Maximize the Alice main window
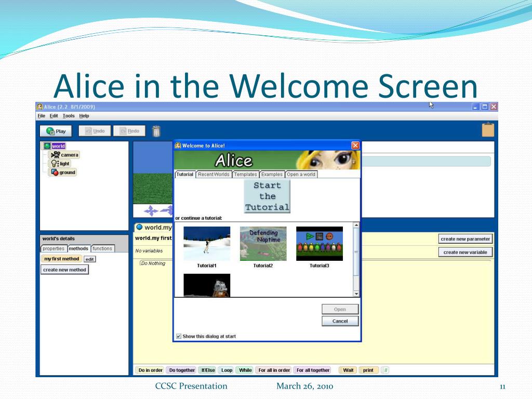532x399 pixels. pos(485,107)
